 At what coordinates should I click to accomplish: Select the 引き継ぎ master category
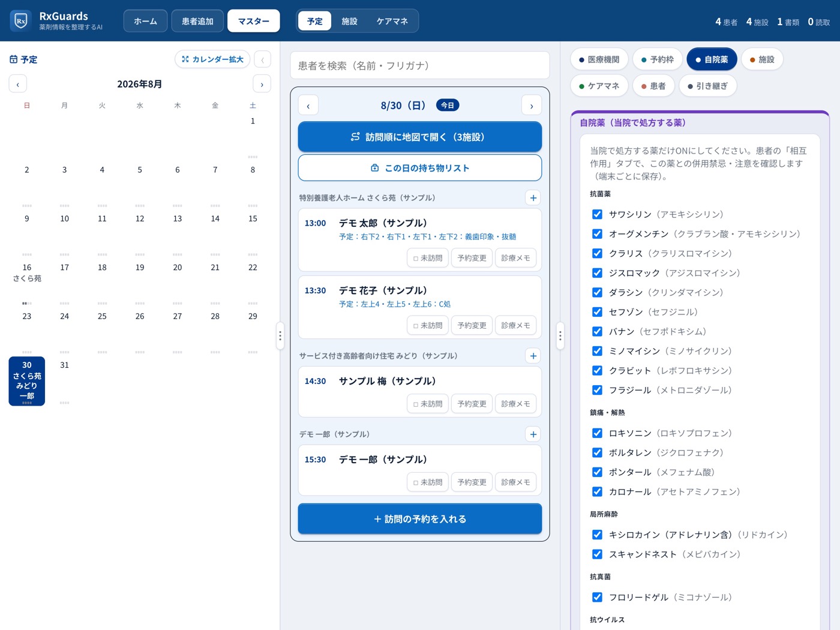708,86
